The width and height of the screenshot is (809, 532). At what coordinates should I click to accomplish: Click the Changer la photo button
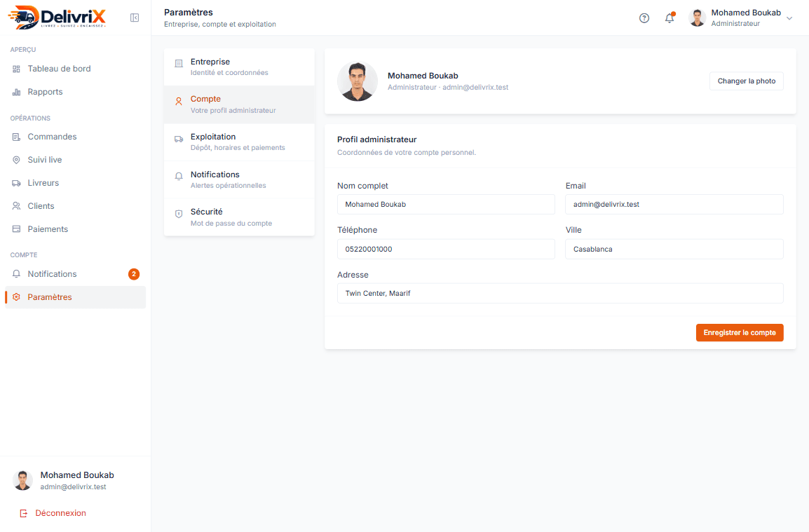[x=747, y=81]
